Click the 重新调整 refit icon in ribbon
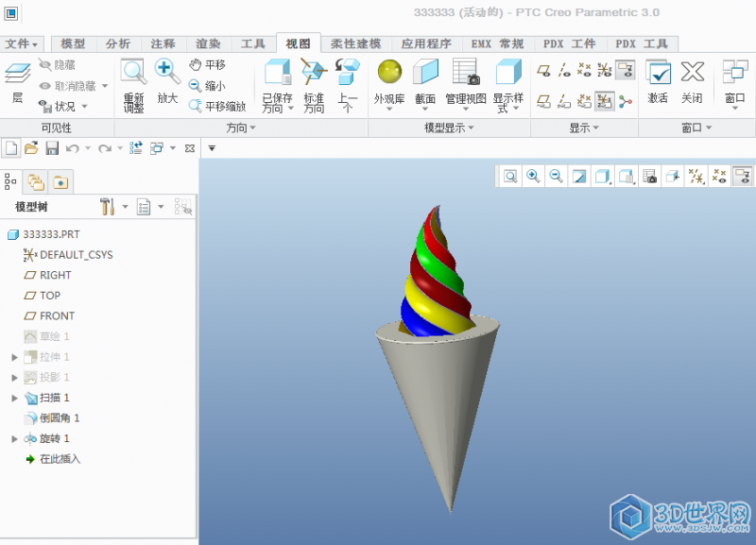The height and width of the screenshot is (545, 756). point(133,85)
